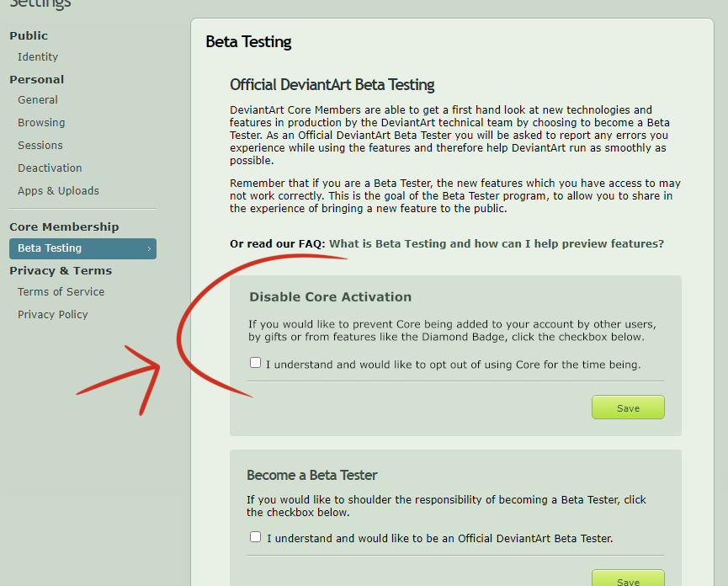Click the 'Beta Testing' page title

point(248,42)
